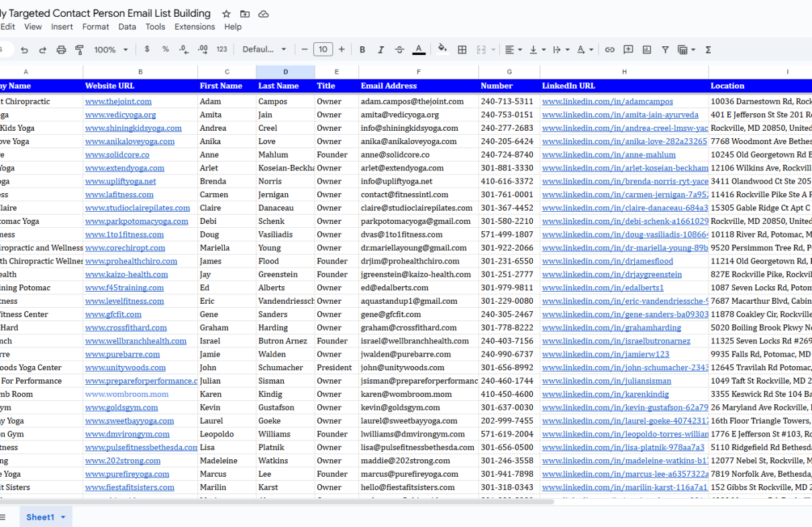Open the text color picker

[419, 49]
